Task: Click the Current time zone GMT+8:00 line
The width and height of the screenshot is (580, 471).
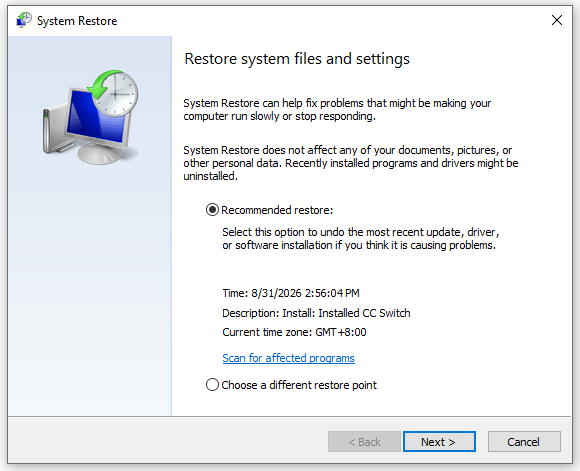Action: click(294, 332)
